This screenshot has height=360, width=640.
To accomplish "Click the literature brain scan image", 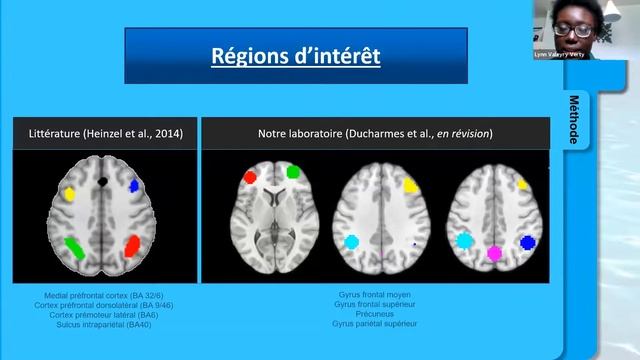I will pos(102,216).
